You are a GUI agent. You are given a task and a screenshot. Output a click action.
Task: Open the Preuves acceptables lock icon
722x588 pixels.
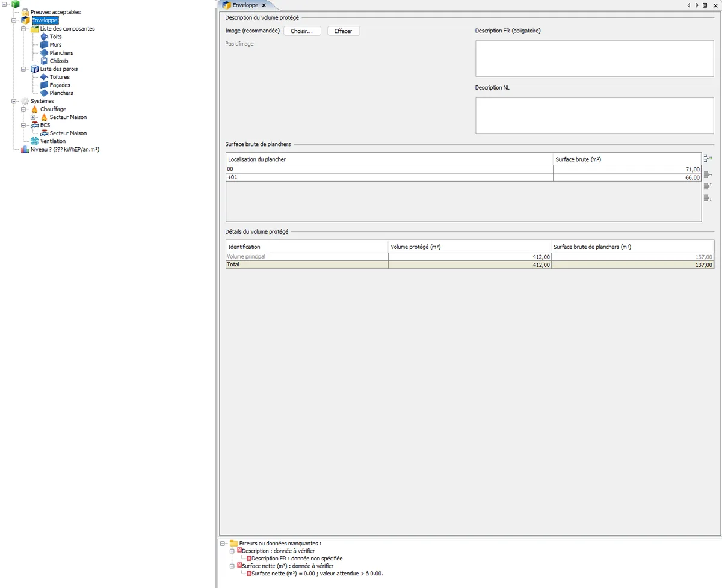point(25,12)
